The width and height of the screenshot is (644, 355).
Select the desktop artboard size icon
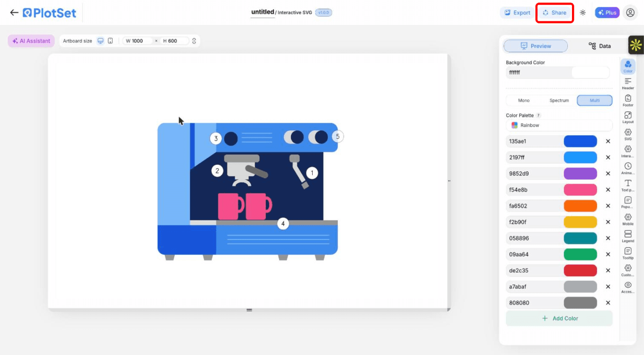tap(101, 41)
